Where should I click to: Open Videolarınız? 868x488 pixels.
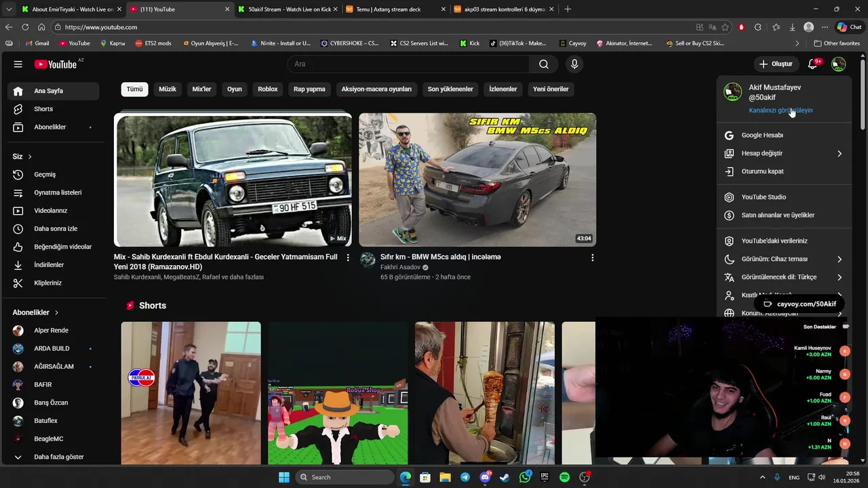tap(54, 211)
